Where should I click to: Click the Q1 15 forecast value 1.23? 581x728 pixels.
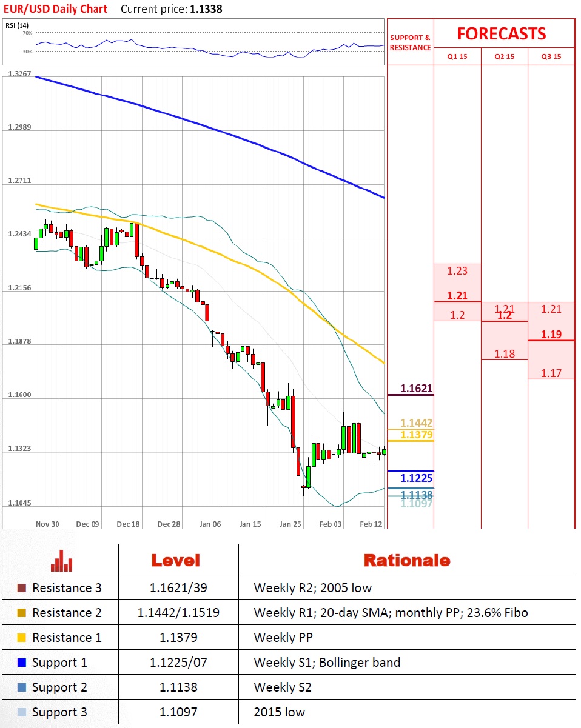click(457, 271)
